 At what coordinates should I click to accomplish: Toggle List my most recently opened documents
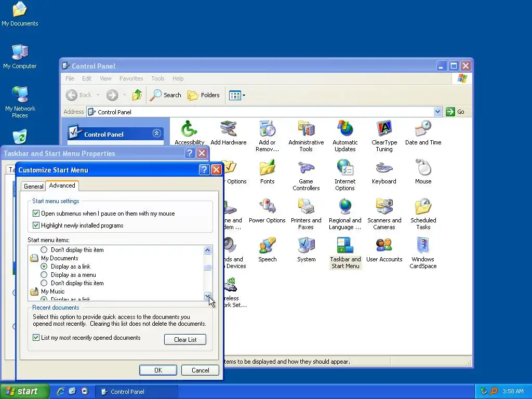point(36,338)
